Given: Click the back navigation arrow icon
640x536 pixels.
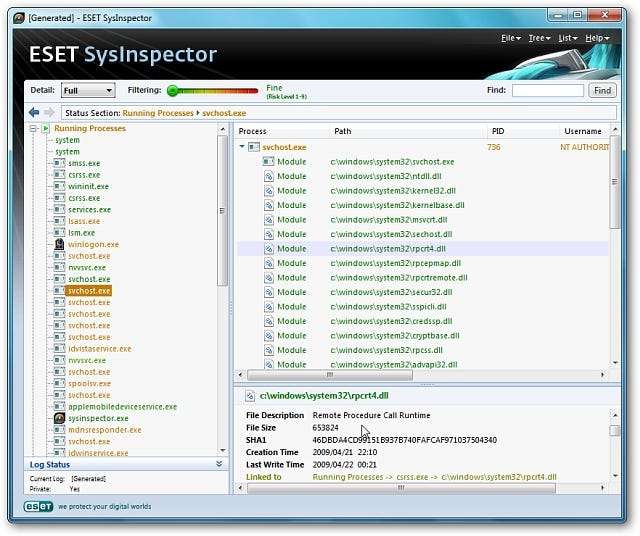Looking at the screenshot, I should [34, 112].
